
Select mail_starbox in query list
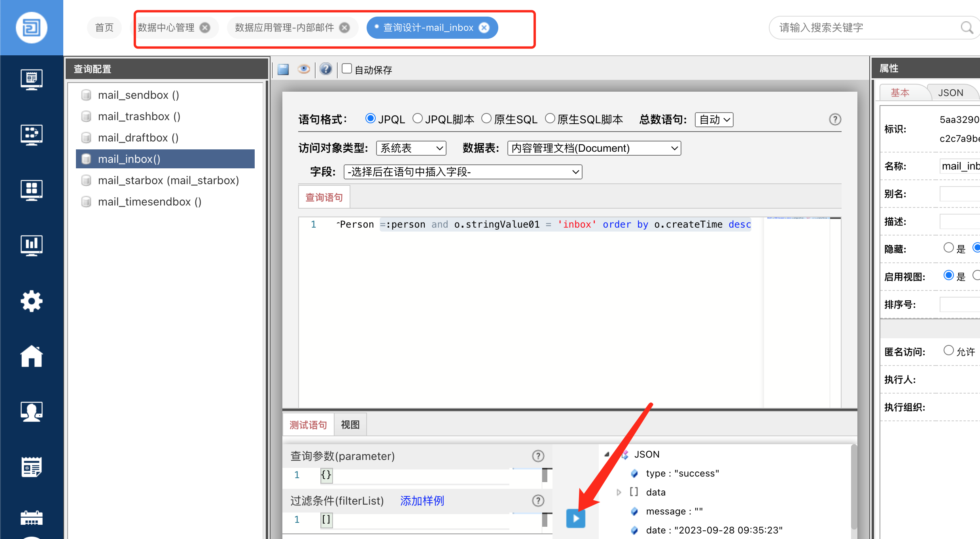pos(168,181)
